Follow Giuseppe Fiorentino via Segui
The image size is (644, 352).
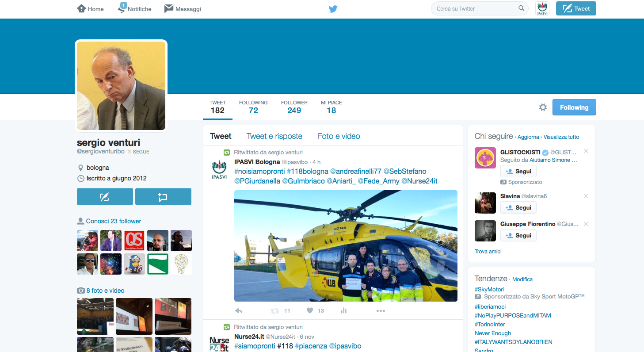tap(518, 236)
